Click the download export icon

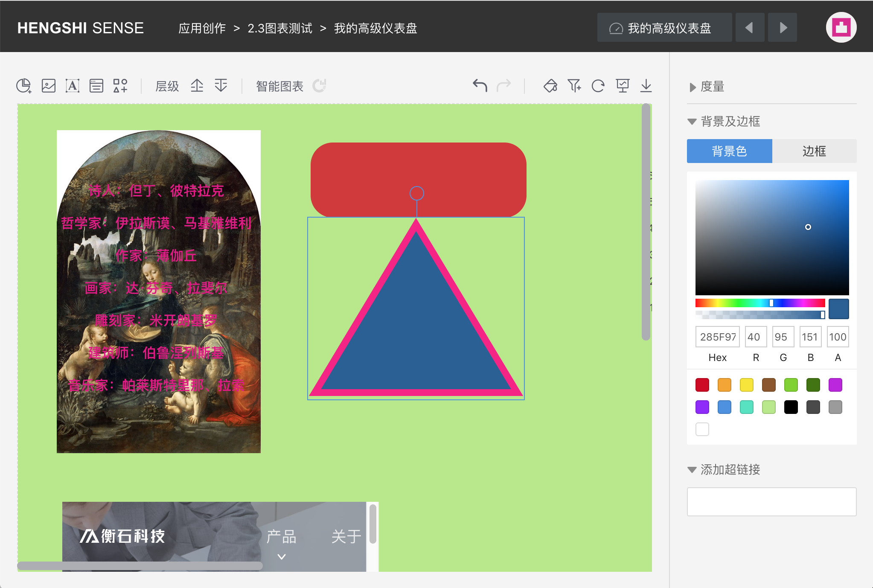pyautogui.click(x=646, y=86)
